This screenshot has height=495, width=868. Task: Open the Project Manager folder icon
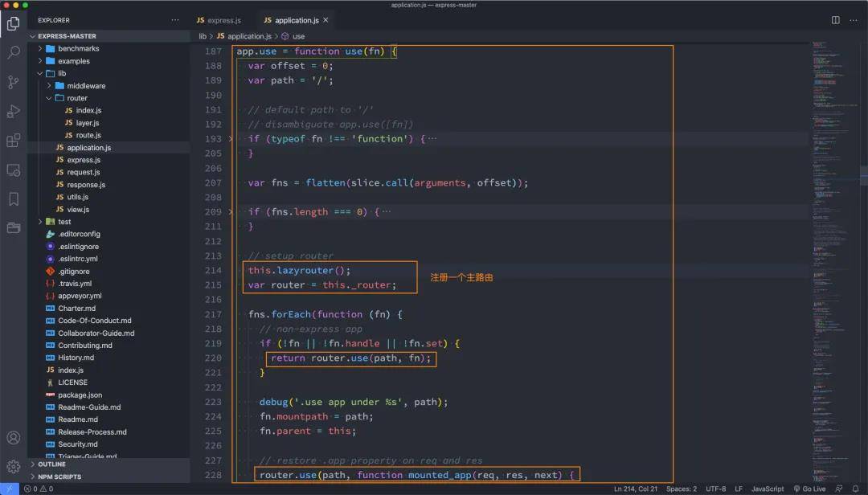(14, 227)
